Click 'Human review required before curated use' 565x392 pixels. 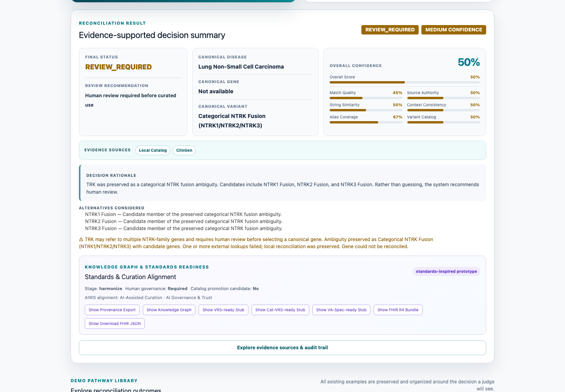point(131,100)
